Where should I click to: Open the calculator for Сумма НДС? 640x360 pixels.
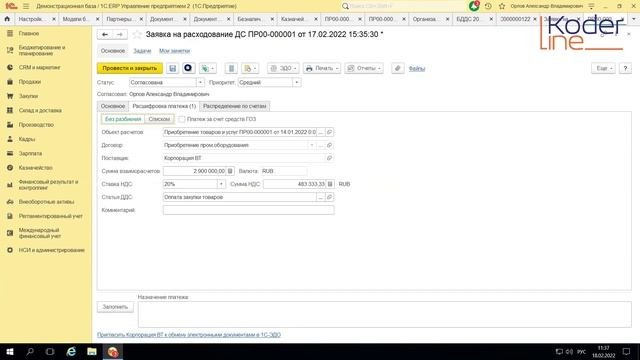(x=330, y=184)
